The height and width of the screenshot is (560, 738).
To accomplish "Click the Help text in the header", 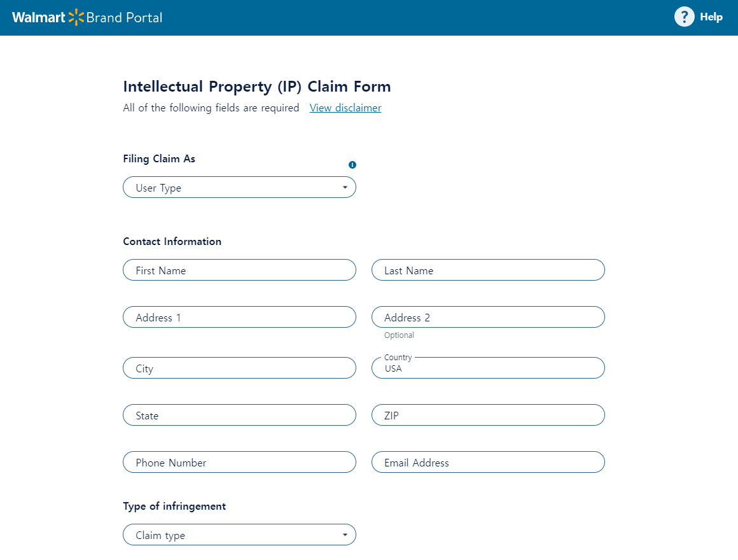I will [711, 17].
